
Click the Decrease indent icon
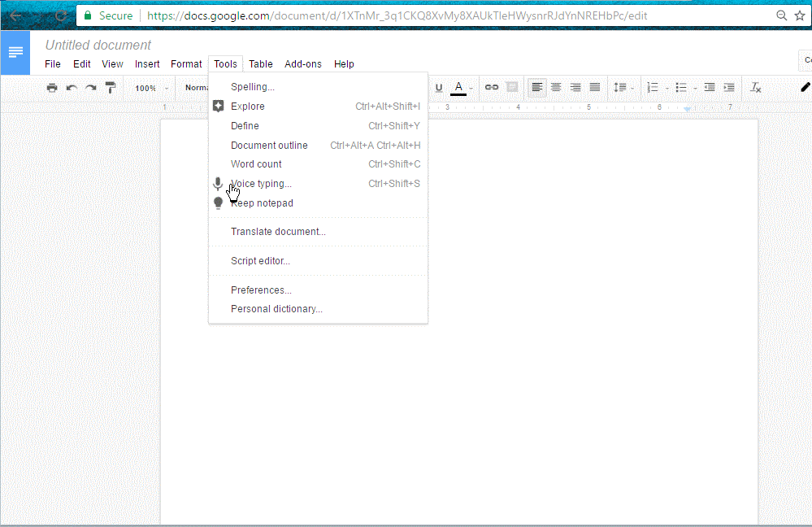(x=710, y=87)
